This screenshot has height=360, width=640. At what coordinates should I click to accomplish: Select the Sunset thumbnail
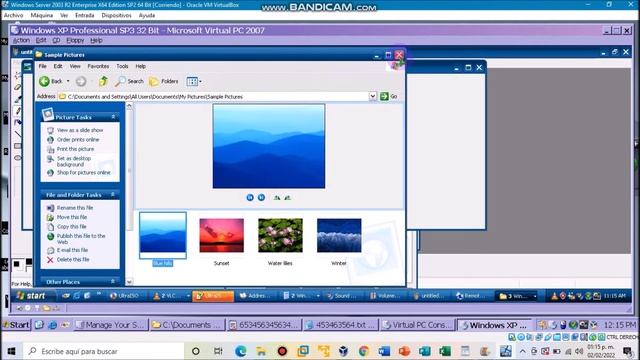[x=222, y=236]
